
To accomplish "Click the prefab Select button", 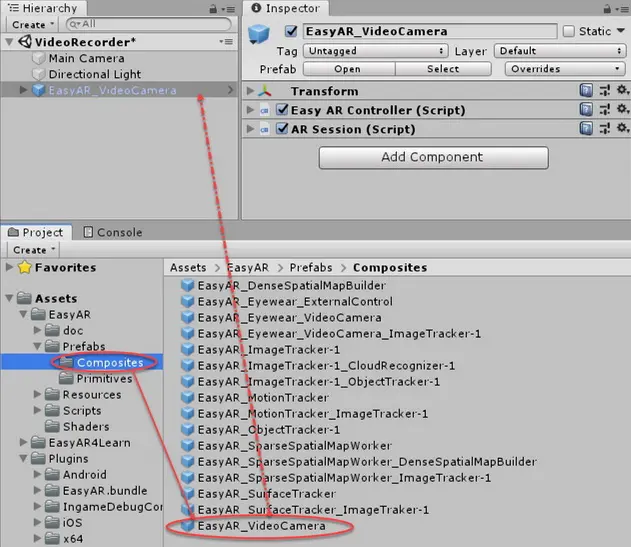I will 443,69.
